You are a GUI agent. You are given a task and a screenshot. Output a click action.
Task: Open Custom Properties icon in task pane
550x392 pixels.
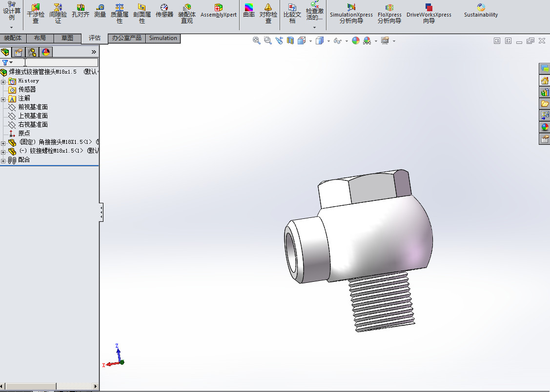click(545, 139)
